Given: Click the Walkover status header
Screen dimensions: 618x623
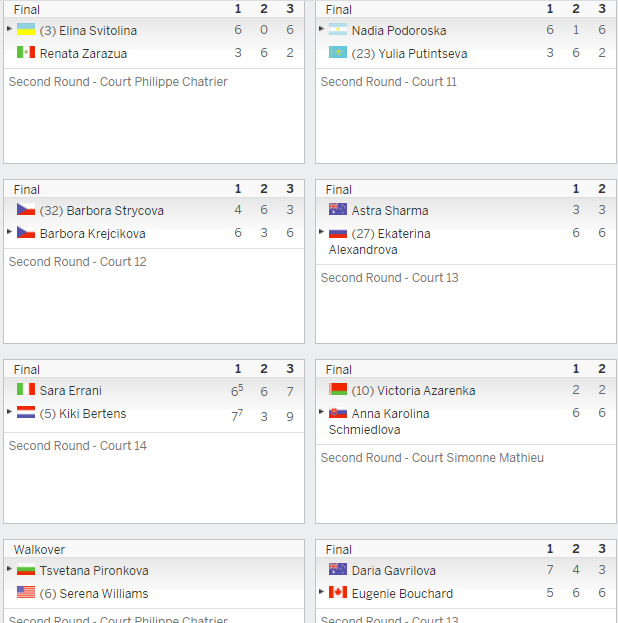Looking at the screenshot, I should pos(39,549).
